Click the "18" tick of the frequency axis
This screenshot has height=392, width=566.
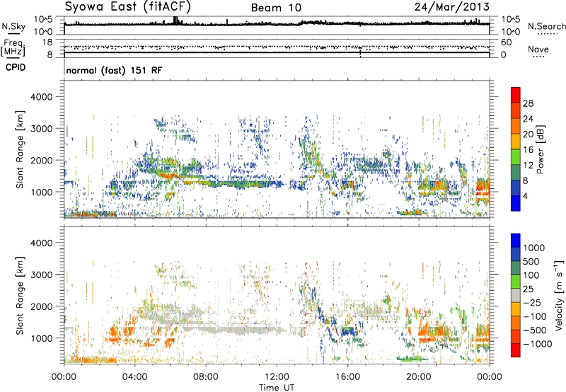(47, 42)
